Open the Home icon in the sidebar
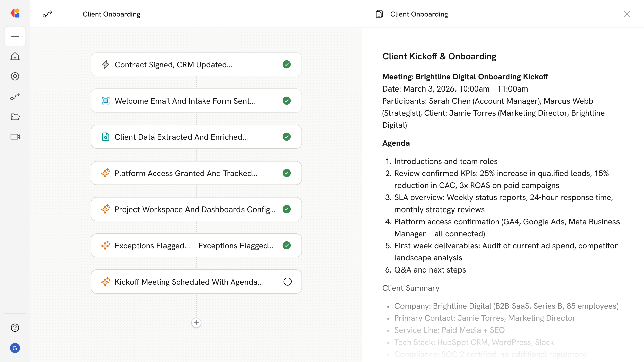The height and width of the screenshot is (362, 644). point(15,56)
